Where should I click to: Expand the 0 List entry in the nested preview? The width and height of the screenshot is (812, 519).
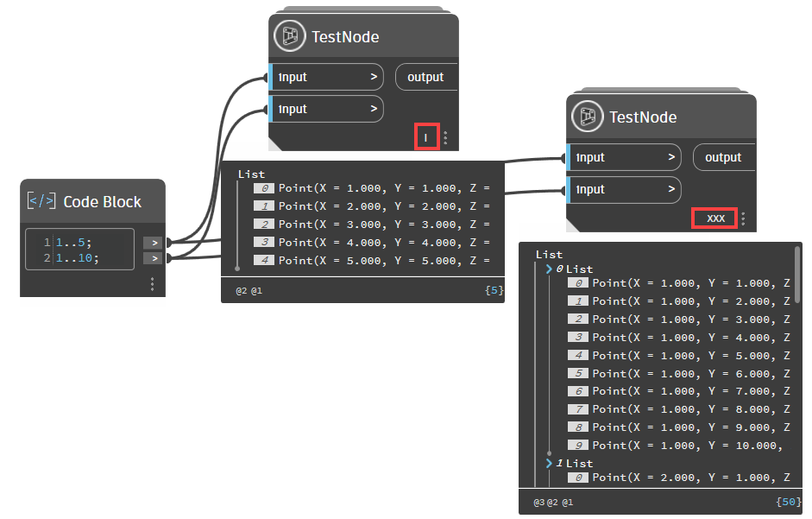click(x=551, y=269)
